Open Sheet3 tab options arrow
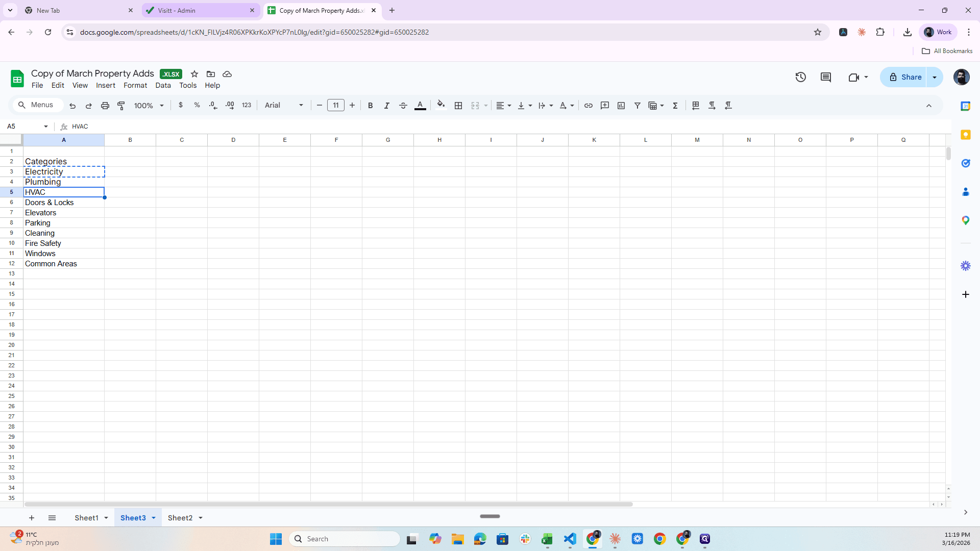This screenshot has height=551, width=980. [x=154, y=518]
